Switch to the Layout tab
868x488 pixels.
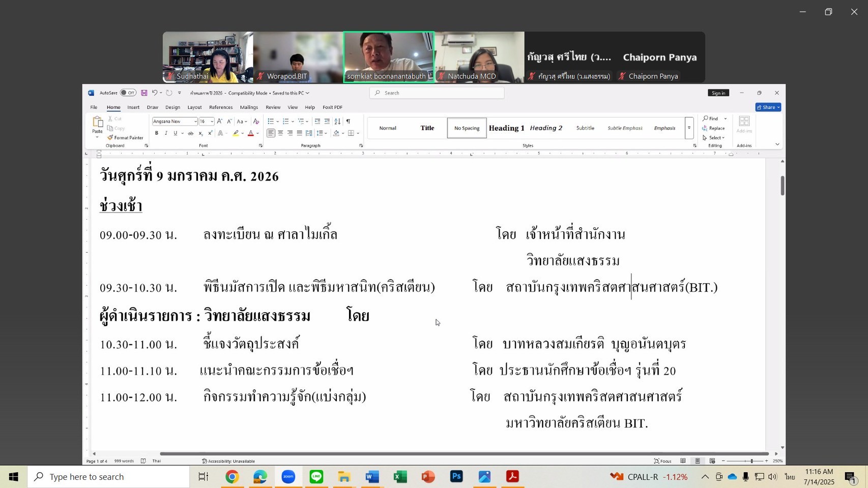click(194, 107)
